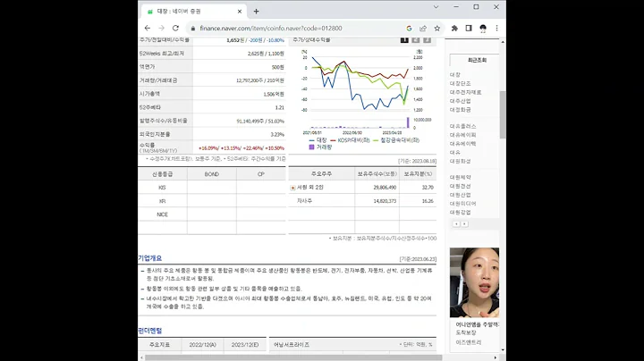644x361 pixels.
Task: Click the 어닝서프라이즈 table header
Action: click(x=292, y=345)
